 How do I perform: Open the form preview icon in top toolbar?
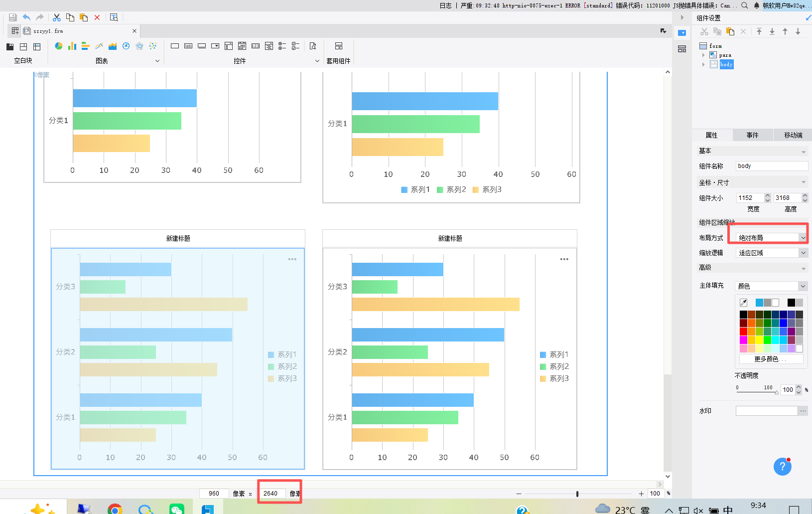(x=114, y=17)
